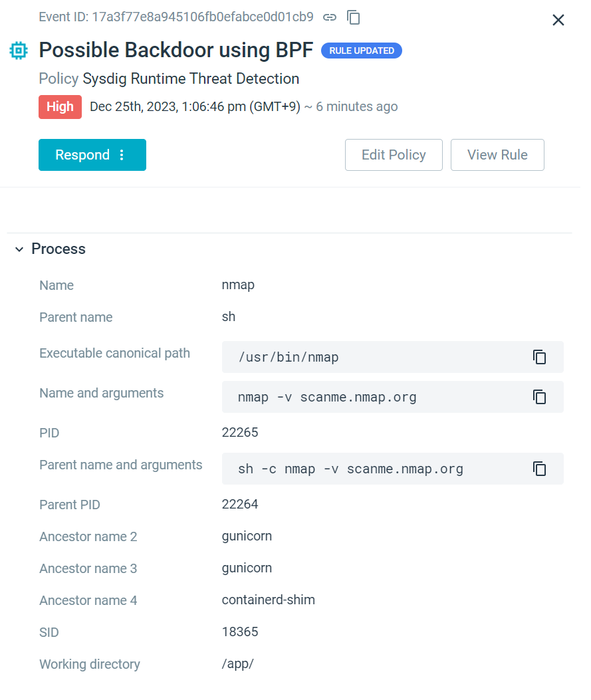Copy the Event ID to clipboard
The height and width of the screenshot is (700, 591).
[x=354, y=17]
